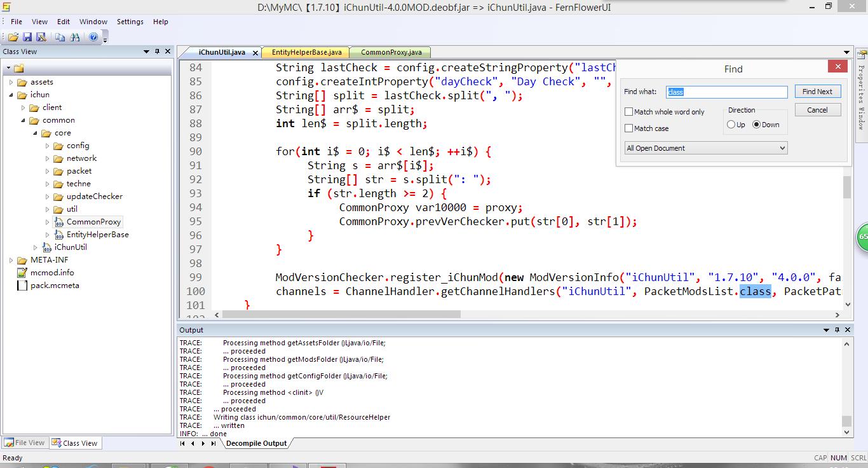Select the techne folder

(78, 184)
